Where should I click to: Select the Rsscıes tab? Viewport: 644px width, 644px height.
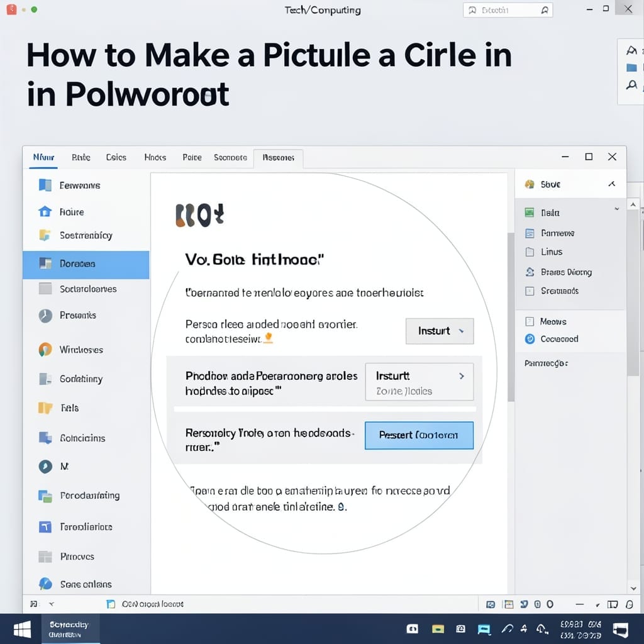[x=279, y=158]
